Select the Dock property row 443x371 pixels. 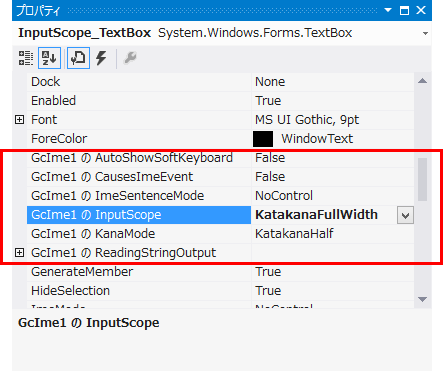pos(220,82)
